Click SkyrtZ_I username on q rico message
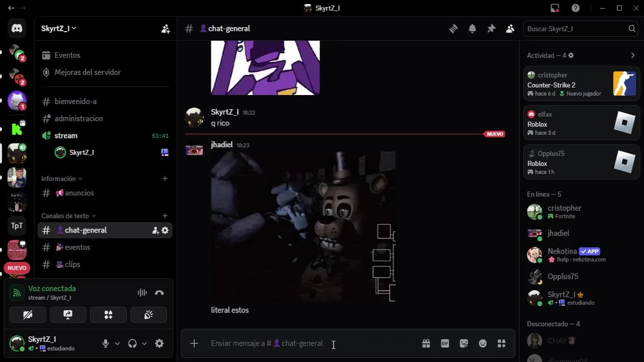This screenshot has height=362, width=644. click(x=225, y=112)
